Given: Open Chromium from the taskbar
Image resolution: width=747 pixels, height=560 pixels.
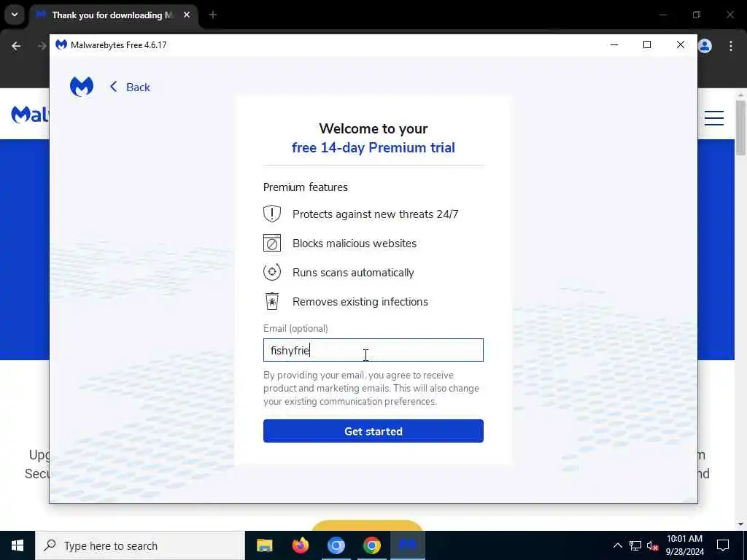Looking at the screenshot, I should [336, 545].
